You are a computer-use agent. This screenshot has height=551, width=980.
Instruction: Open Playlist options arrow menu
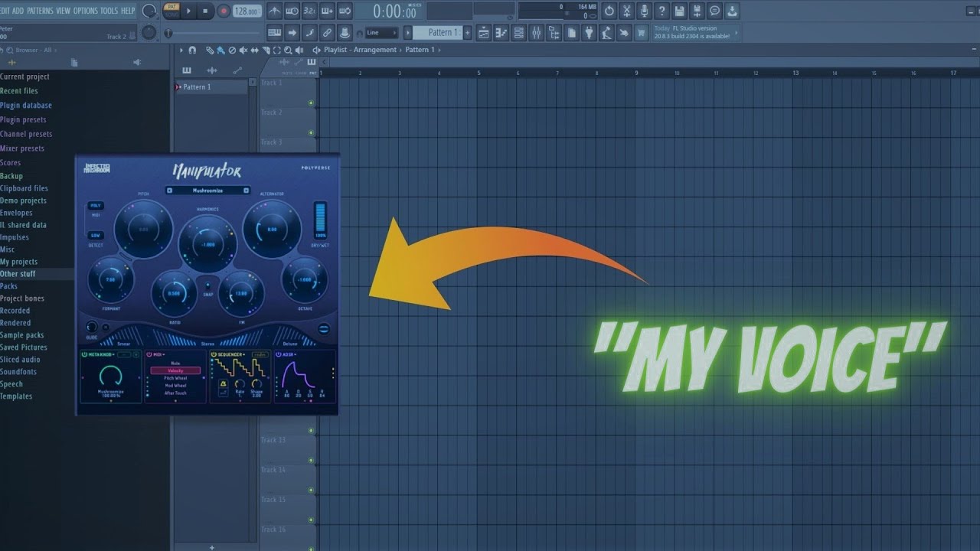coord(181,50)
